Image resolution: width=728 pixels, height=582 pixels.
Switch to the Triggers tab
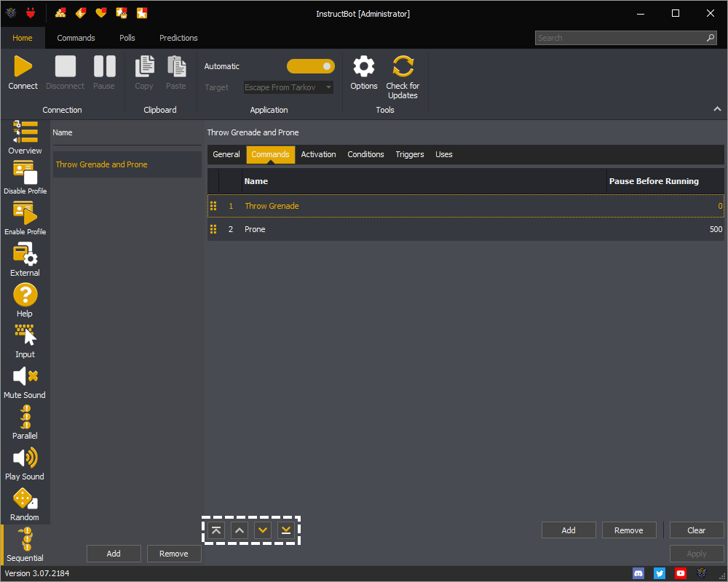[410, 154]
